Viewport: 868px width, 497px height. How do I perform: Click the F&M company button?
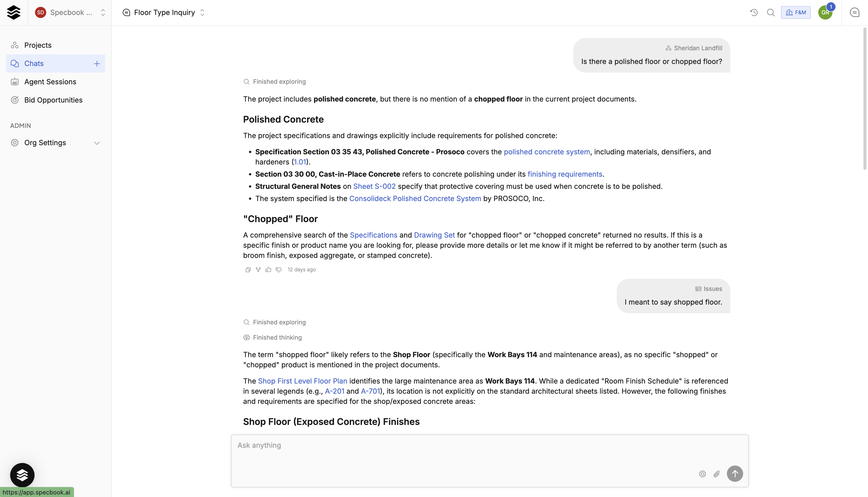pyautogui.click(x=796, y=13)
